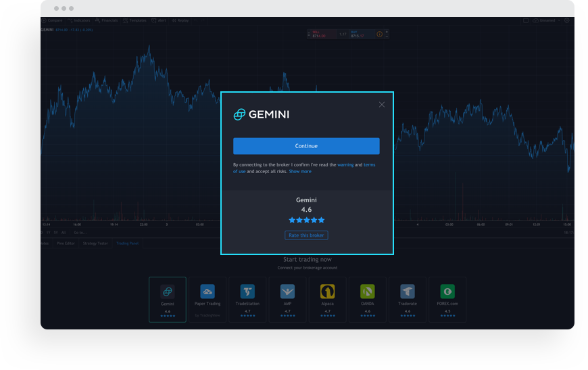This screenshot has height=370, width=588.
Task: Select the FOREX.com broker card
Action: coord(447,300)
